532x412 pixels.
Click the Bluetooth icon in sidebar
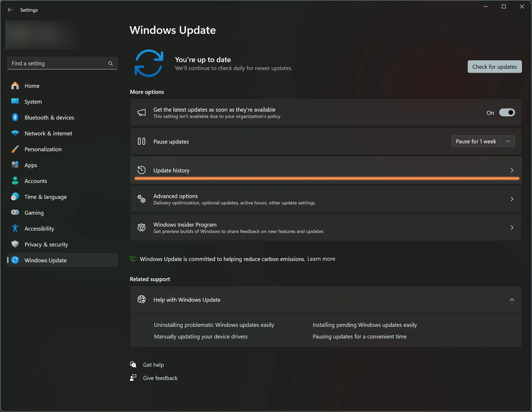pyautogui.click(x=15, y=117)
